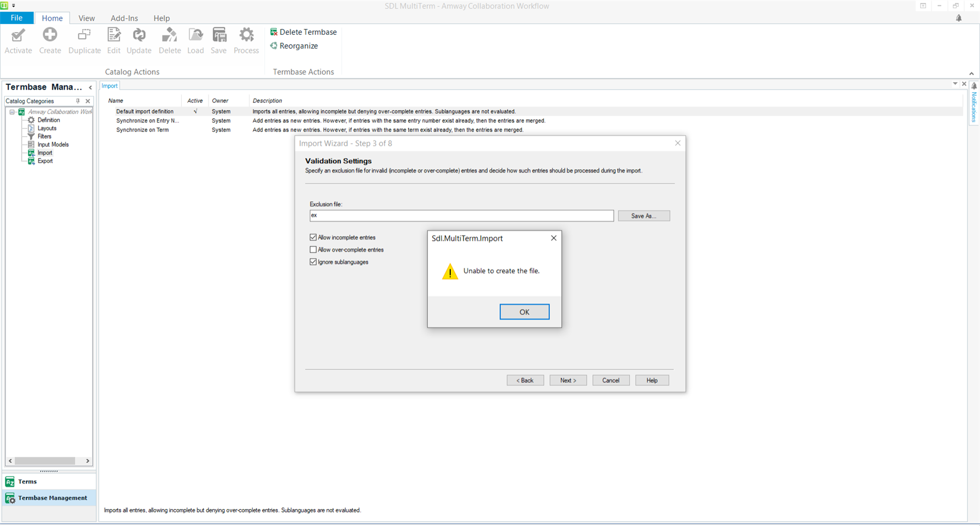Collapse the ribbon with the chevron
This screenshot has height=526, width=980.
[x=971, y=74]
